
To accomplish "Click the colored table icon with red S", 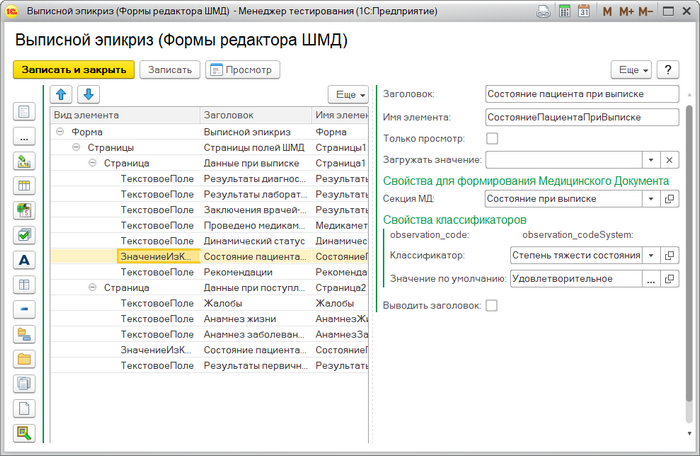I will coord(24,210).
